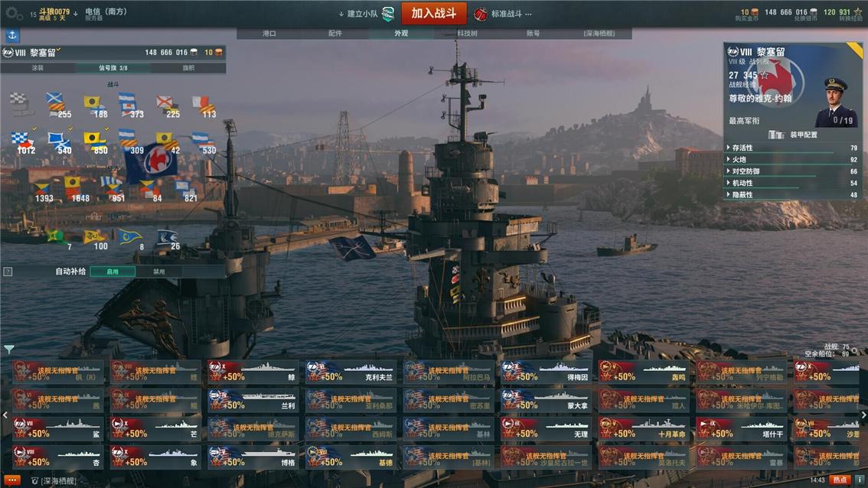Open the settings gear icon
This screenshot has width=868, height=488.
(13, 13)
